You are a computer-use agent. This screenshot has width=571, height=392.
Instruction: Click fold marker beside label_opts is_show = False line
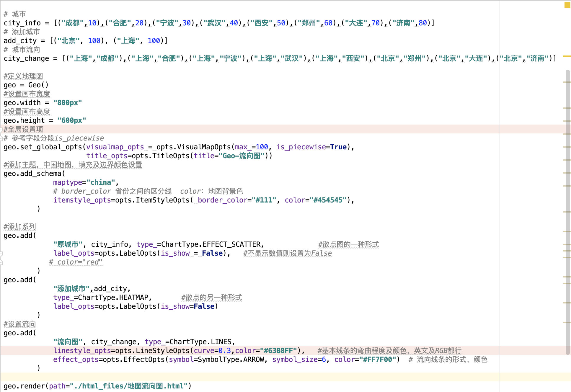point(1,254)
